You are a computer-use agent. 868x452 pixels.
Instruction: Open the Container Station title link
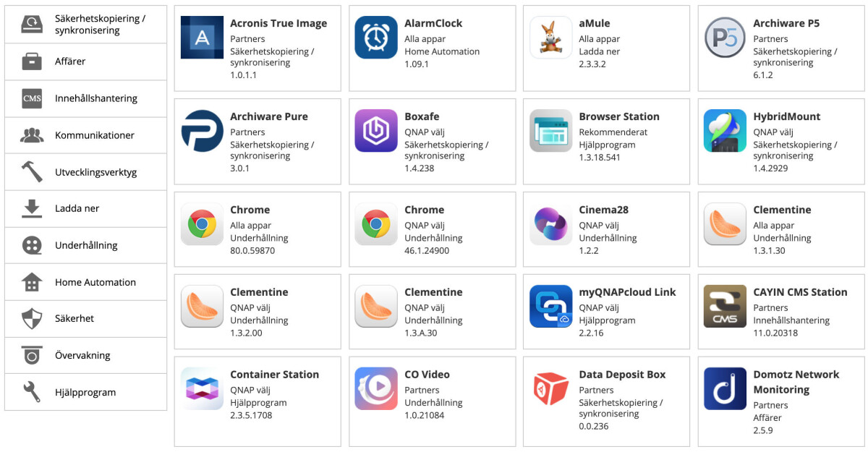(274, 375)
